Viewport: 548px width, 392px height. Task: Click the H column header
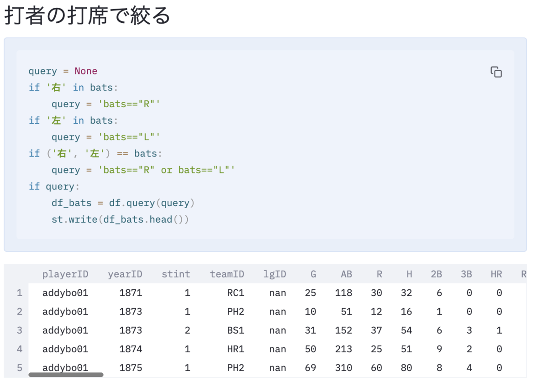409,274
